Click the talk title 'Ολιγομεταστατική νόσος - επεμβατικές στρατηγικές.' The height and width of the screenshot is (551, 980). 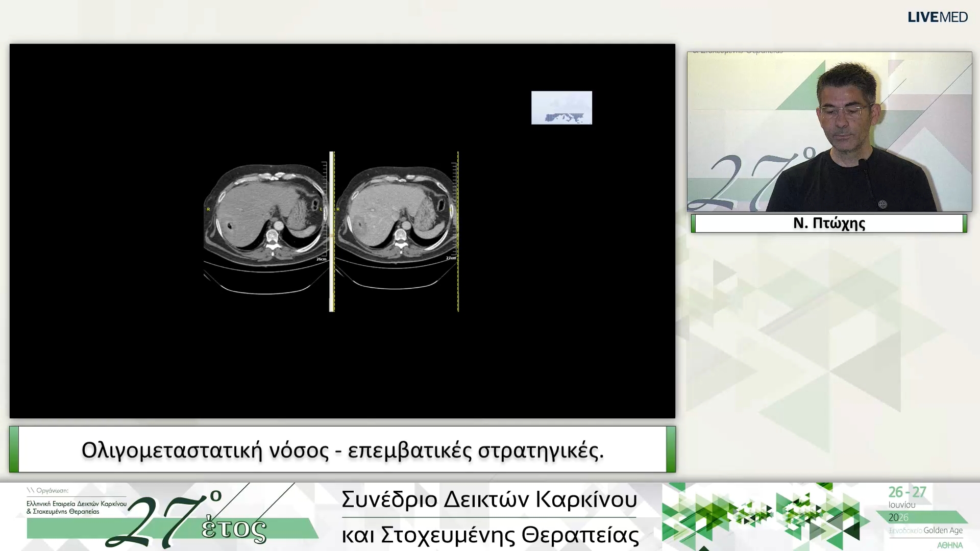click(342, 450)
